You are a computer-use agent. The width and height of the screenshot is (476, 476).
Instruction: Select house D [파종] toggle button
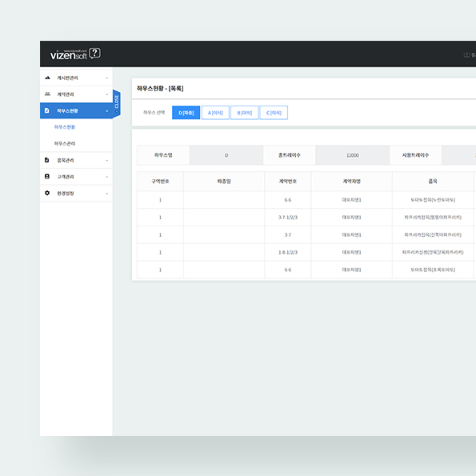186,113
